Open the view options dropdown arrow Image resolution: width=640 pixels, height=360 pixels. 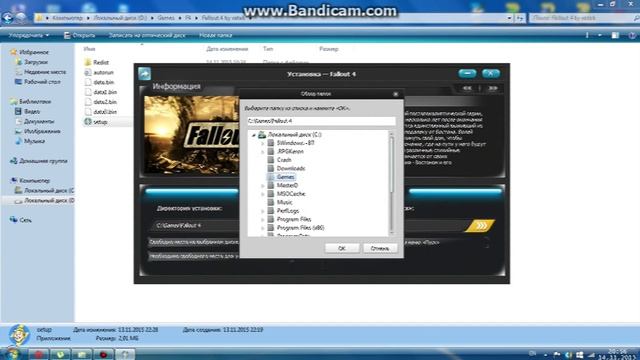tap(600, 36)
